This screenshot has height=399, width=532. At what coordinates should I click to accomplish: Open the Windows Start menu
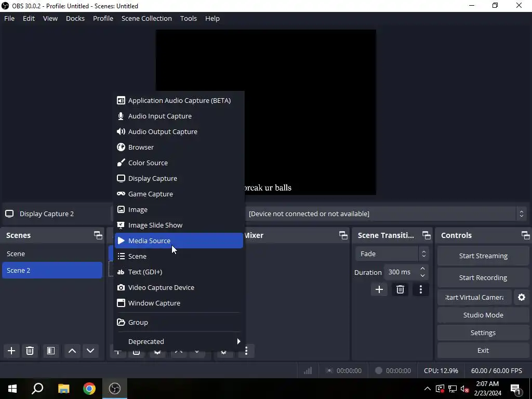coord(12,389)
